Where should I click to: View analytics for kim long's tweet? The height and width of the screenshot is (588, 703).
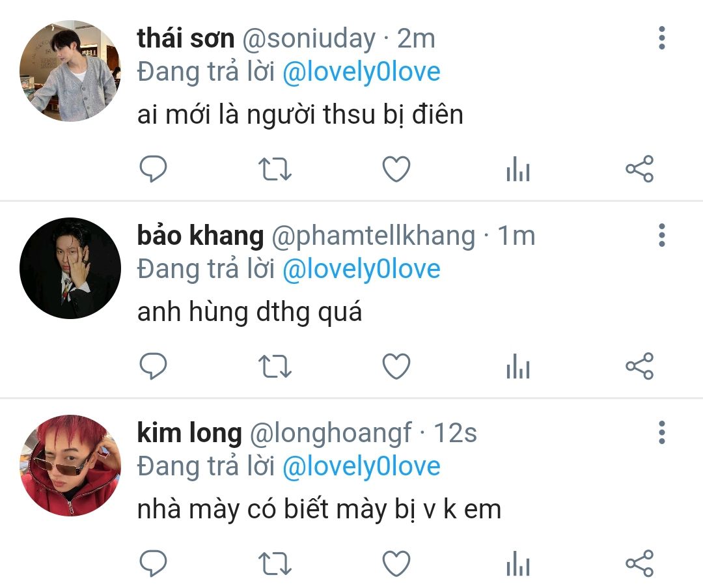coord(517,564)
